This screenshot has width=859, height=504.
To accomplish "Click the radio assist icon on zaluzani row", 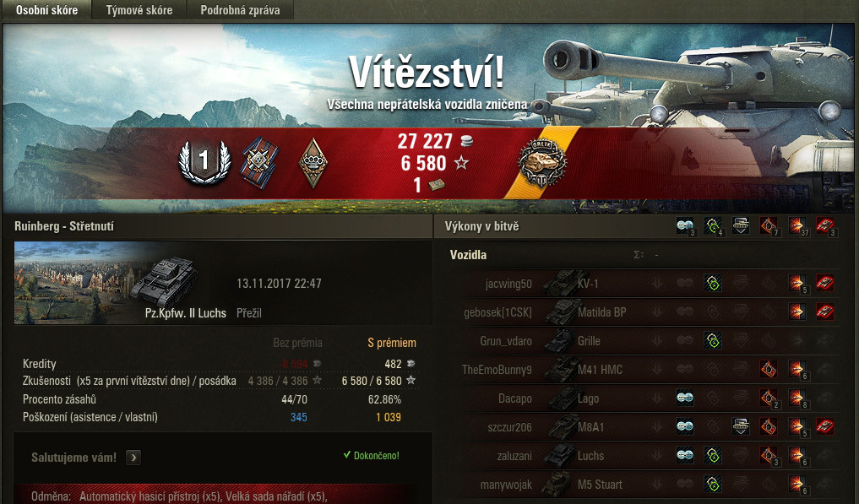I will point(684,455).
